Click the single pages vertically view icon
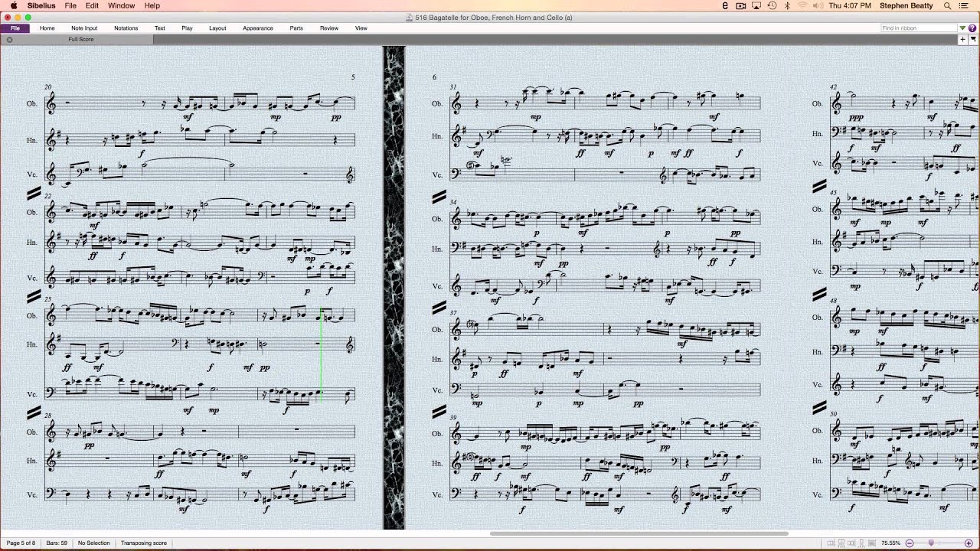Screen dimensions: 980x551 coord(861,543)
